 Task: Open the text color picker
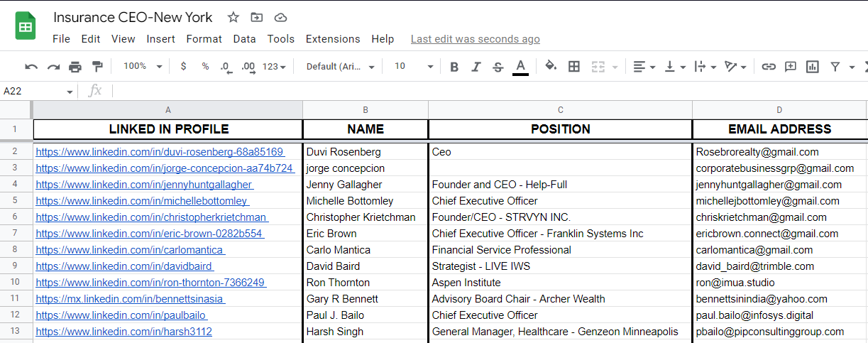tap(520, 67)
